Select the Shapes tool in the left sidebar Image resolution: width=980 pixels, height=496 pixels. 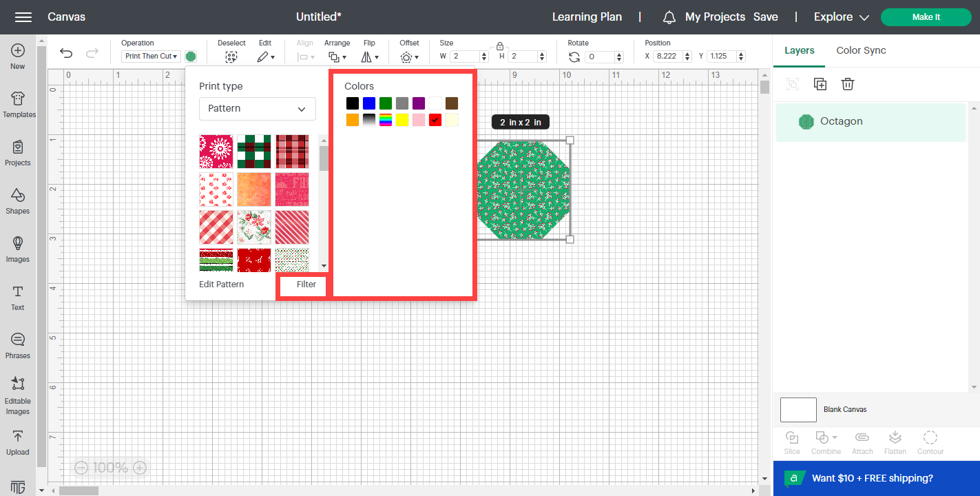tap(17, 202)
